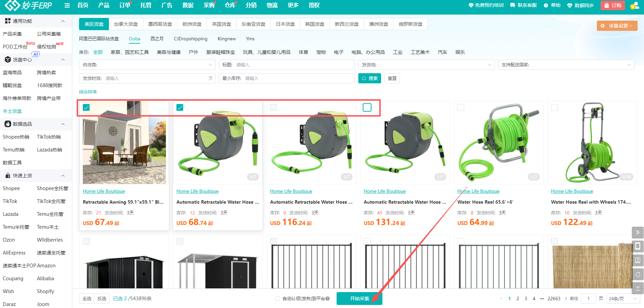Image resolution: width=644 pixels, height=308 pixels.
Task: Open the 供货商 dropdown
Action: [x=147, y=65]
